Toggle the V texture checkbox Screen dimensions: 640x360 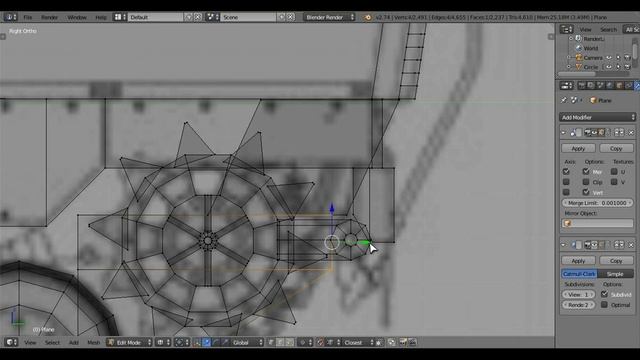coord(614,182)
